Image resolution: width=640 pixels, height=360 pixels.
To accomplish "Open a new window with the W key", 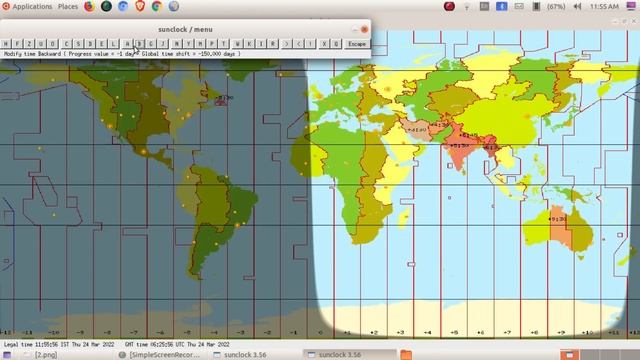I will pyautogui.click(x=238, y=44).
